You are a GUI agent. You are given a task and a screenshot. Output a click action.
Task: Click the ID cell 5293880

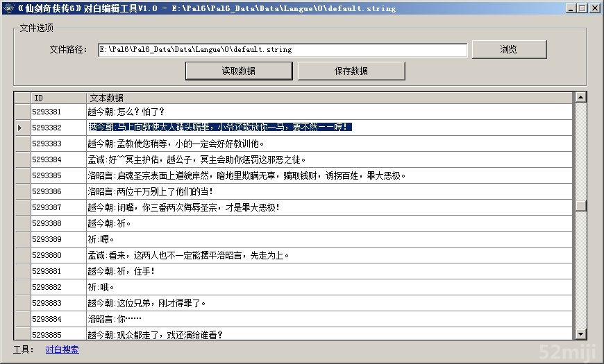pyautogui.click(x=58, y=255)
